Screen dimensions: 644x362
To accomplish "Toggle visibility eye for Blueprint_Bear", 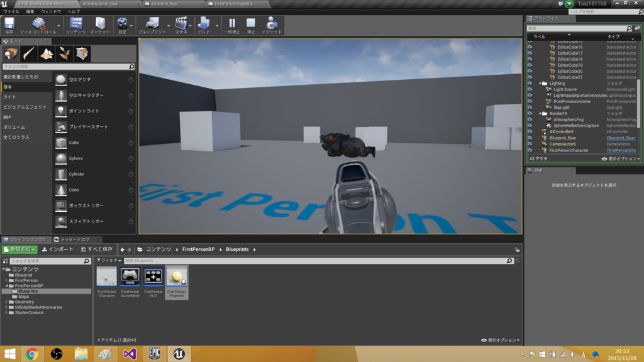I will [x=530, y=138].
